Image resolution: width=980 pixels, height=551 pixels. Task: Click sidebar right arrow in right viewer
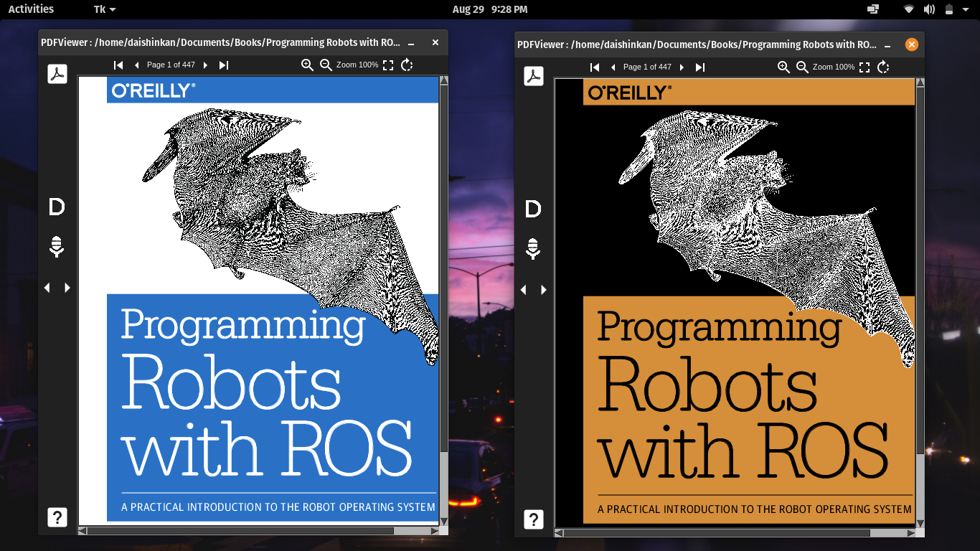click(543, 289)
